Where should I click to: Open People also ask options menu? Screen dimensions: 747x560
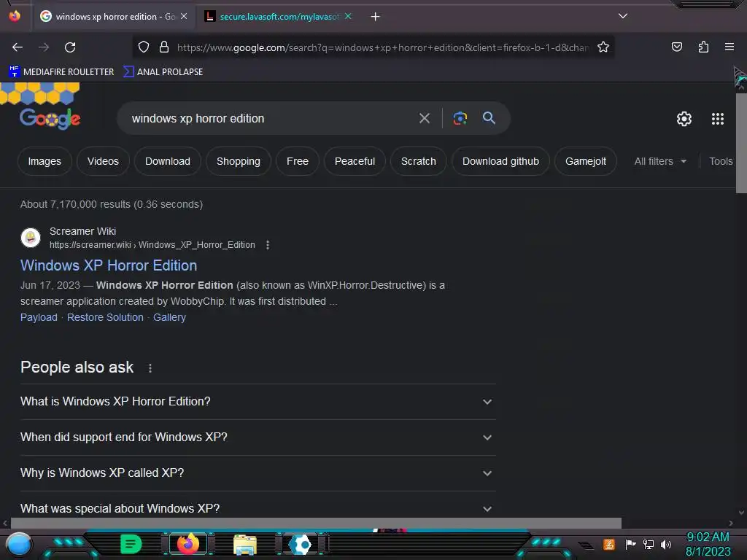(x=150, y=368)
